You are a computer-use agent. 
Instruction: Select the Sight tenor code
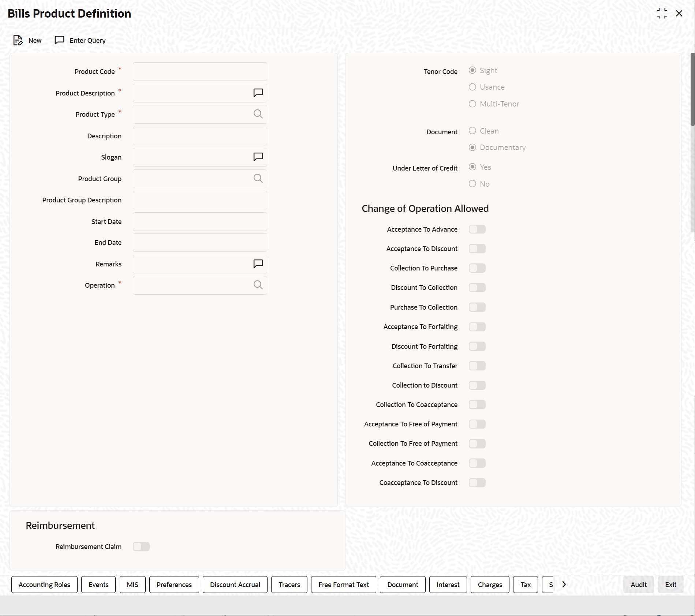click(x=472, y=70)
